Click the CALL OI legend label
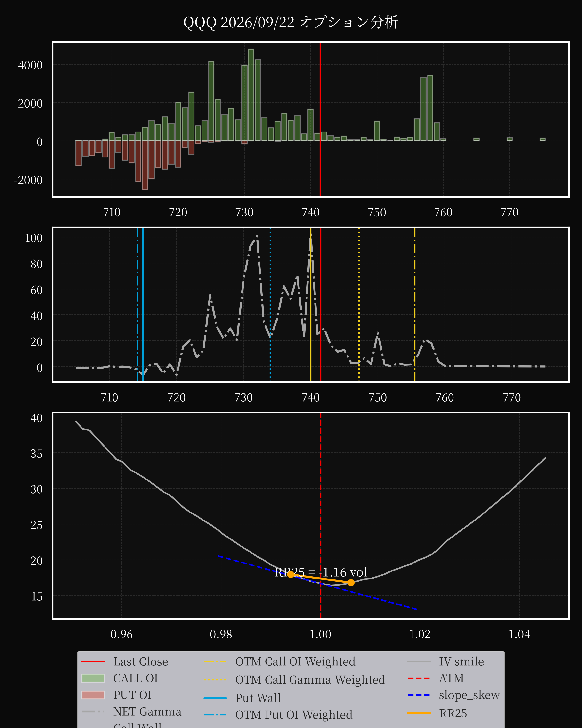Screen dimensions: 582x728 click(x=136, y=678)
